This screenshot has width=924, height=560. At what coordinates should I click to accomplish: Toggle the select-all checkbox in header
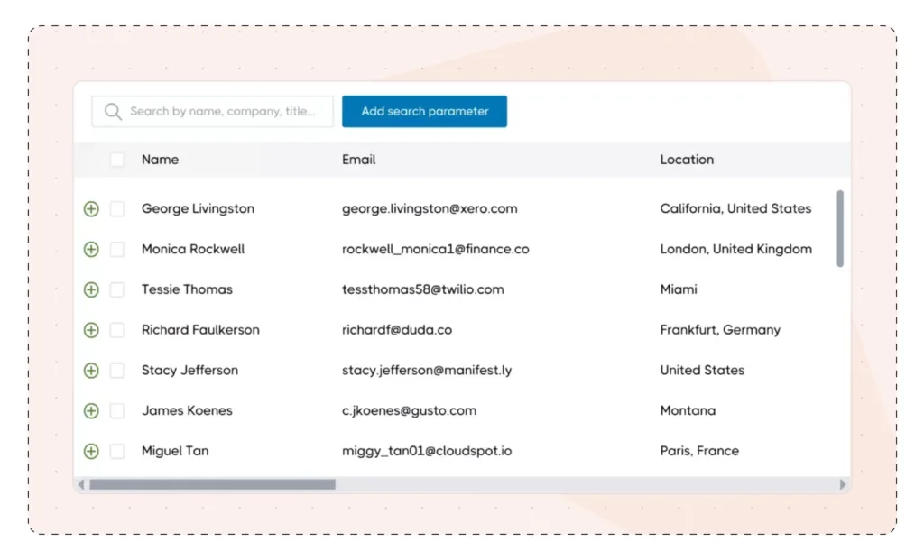[117, 160]
